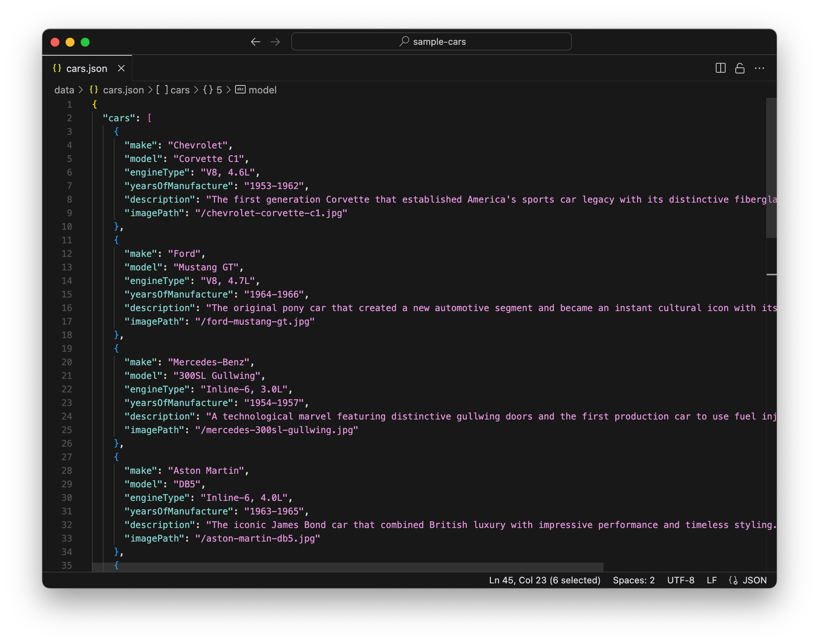819x644 pixels.
Task: Click the split editor right icon
Action: [720, 68]
